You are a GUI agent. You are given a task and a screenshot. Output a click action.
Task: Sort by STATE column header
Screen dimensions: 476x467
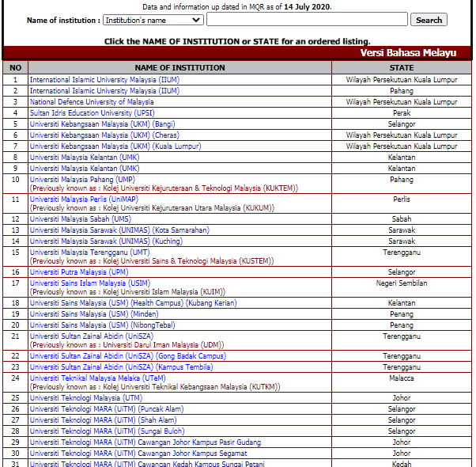[402, 67]
